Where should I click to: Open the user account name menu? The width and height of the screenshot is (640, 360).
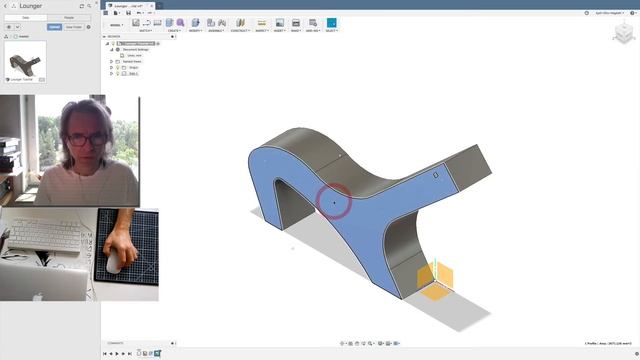tap(609, 13)
